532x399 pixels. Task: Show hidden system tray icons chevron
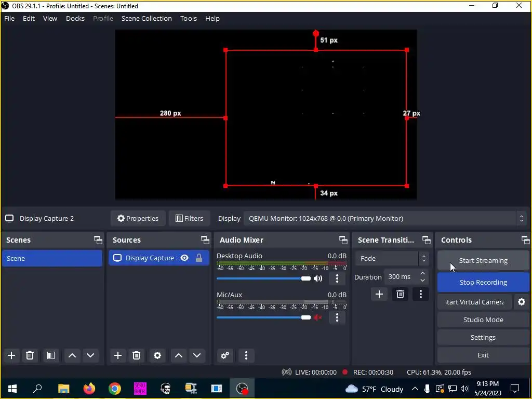tap(415, 389)
